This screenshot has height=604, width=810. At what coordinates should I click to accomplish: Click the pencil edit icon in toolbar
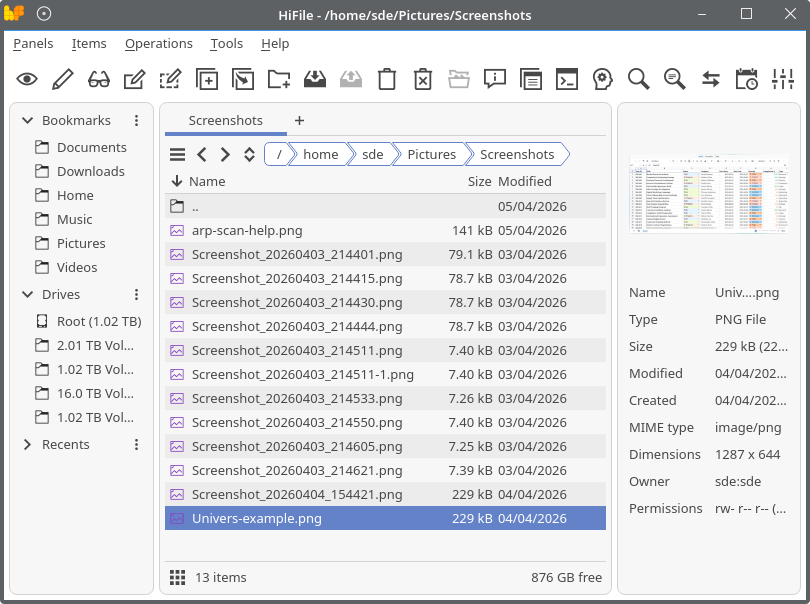tap(62, 79)
